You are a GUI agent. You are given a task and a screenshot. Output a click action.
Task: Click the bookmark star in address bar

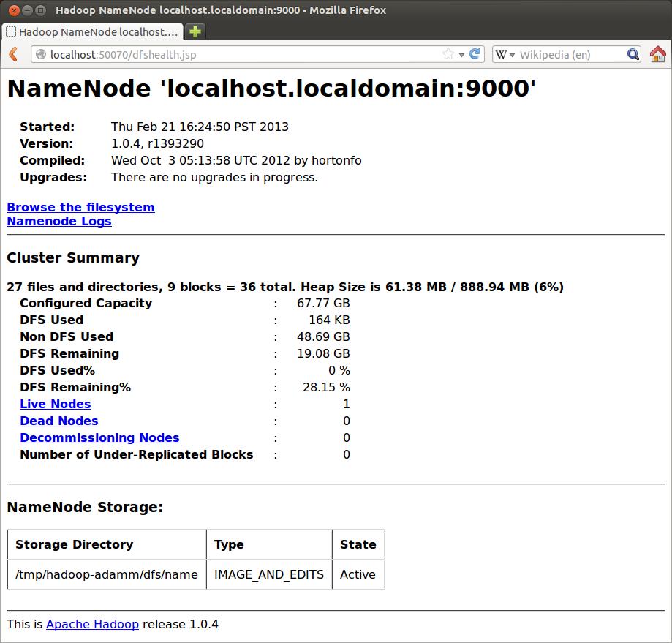(448, 54)
